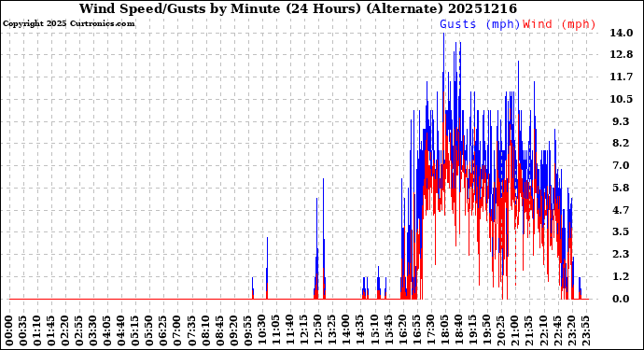Click the 09:20 time axis label
Screen dimensions: 644x350
click(233, 331)
